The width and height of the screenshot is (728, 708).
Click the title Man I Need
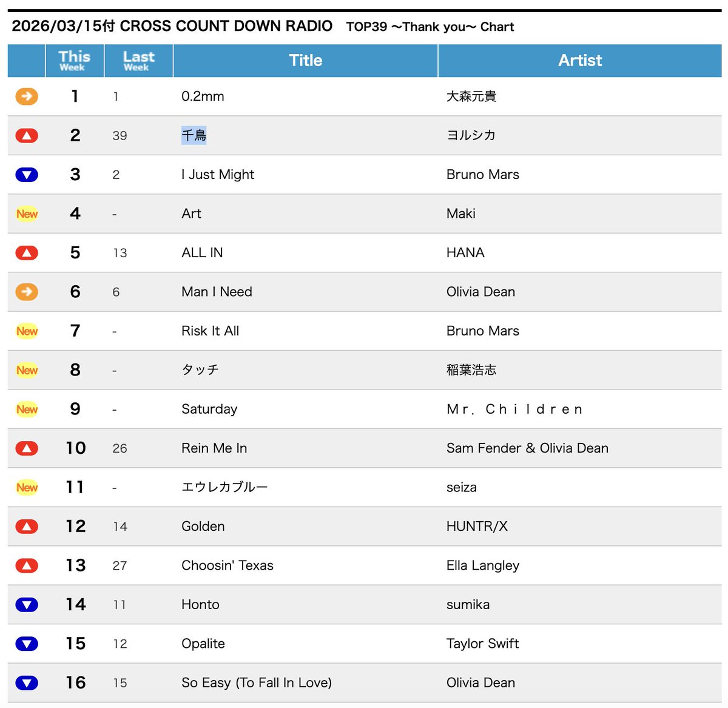[x=217, y=292]
